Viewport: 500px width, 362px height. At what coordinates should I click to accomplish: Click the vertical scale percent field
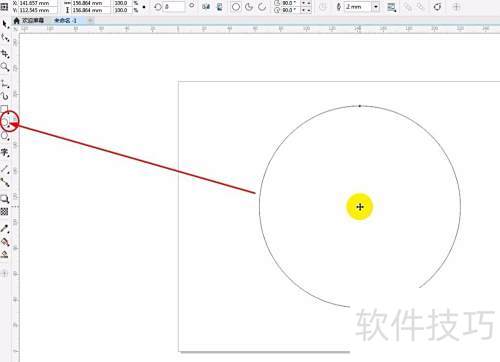click(123, 10)
